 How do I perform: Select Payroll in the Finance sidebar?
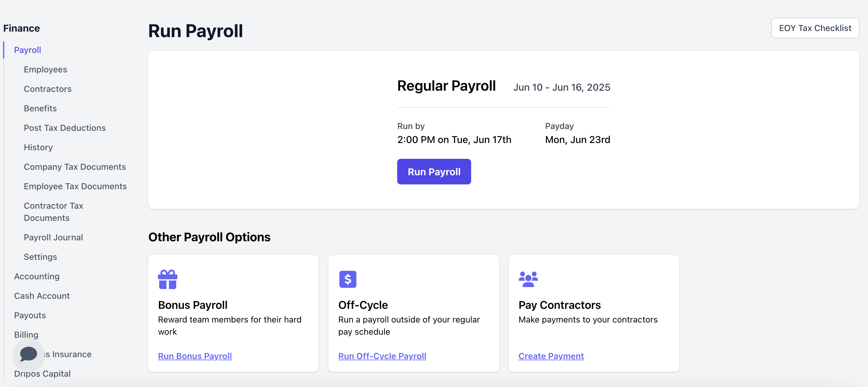pos(27,50)
